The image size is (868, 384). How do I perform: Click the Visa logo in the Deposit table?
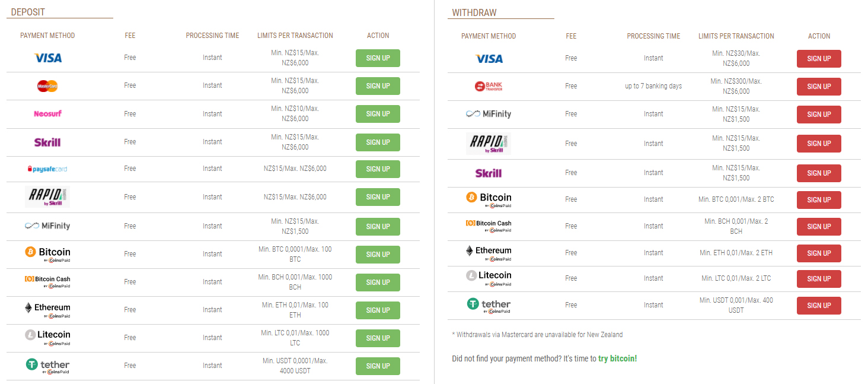point(47,58)
